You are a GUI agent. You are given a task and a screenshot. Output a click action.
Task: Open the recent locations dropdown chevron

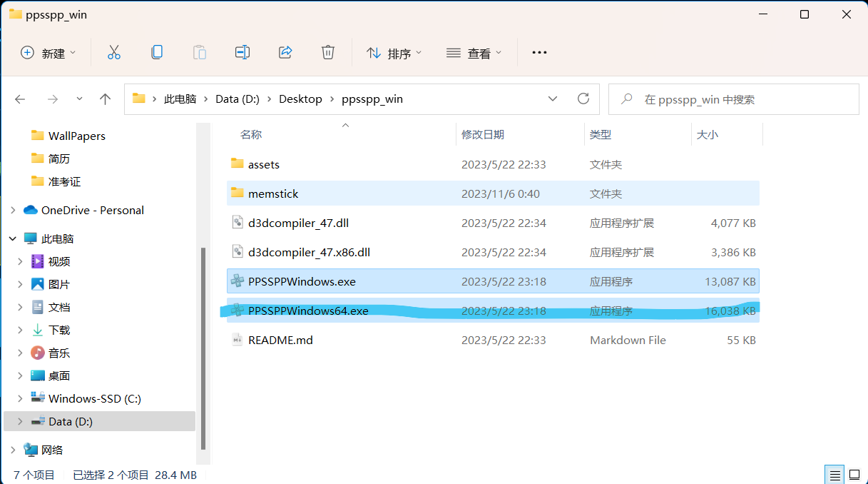coord(79,99)
